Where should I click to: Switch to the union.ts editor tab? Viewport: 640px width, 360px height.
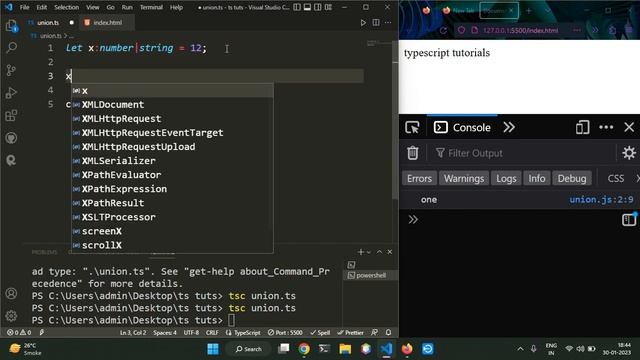48,23
